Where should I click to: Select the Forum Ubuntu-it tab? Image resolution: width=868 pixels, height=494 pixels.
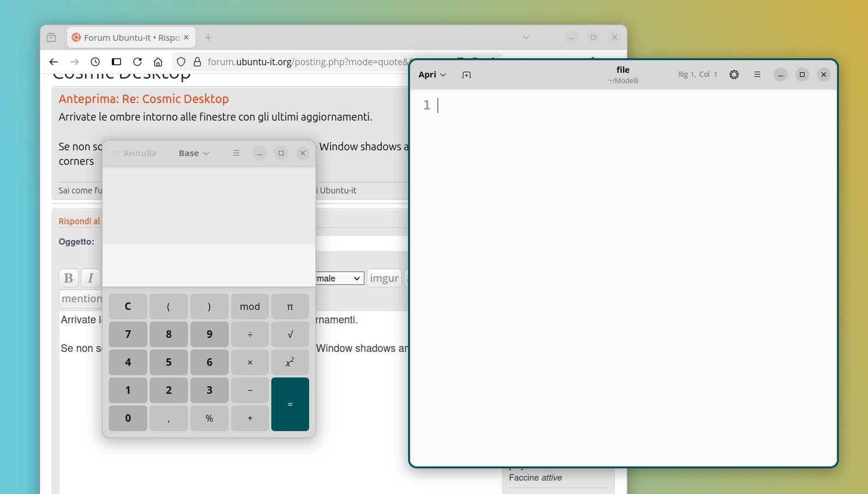[x=131, y=37]
